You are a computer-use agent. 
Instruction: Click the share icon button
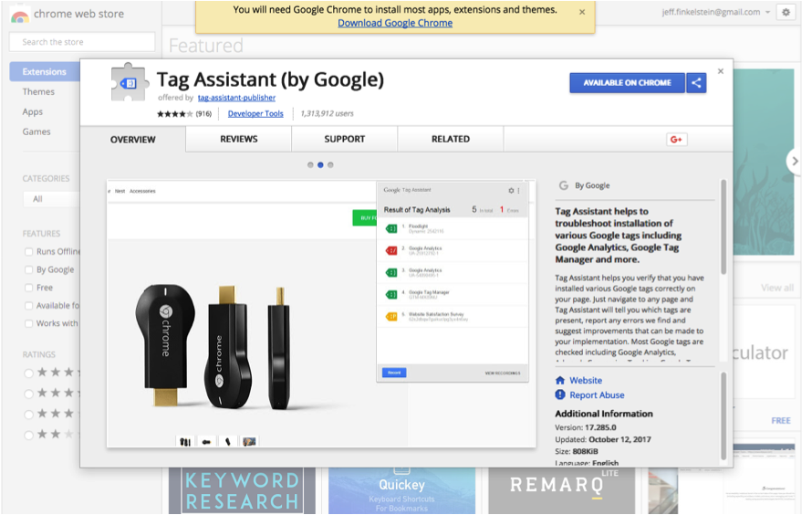click(696, 83)
